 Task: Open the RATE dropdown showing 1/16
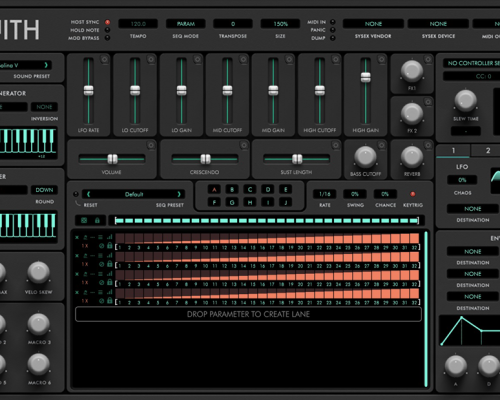point(325,194)
